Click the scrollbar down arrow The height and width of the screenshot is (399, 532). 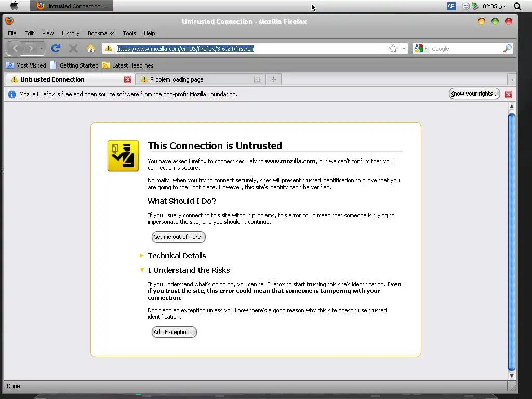click(512, 376)
